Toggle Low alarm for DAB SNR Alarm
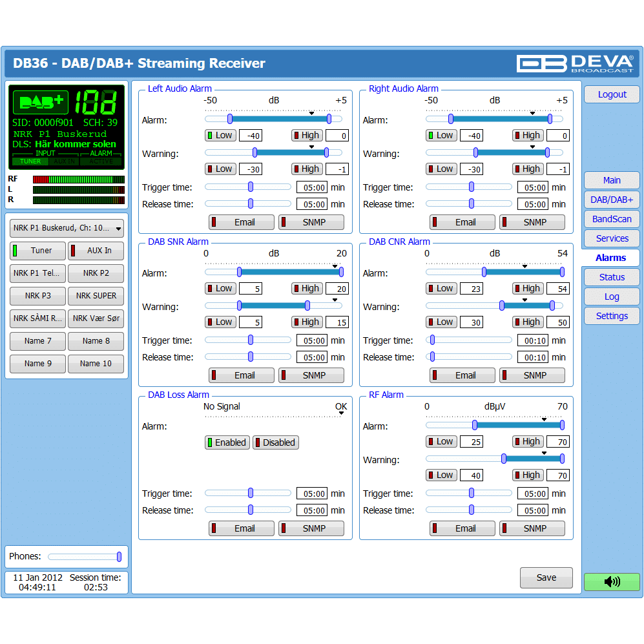 tap(220, 288)
